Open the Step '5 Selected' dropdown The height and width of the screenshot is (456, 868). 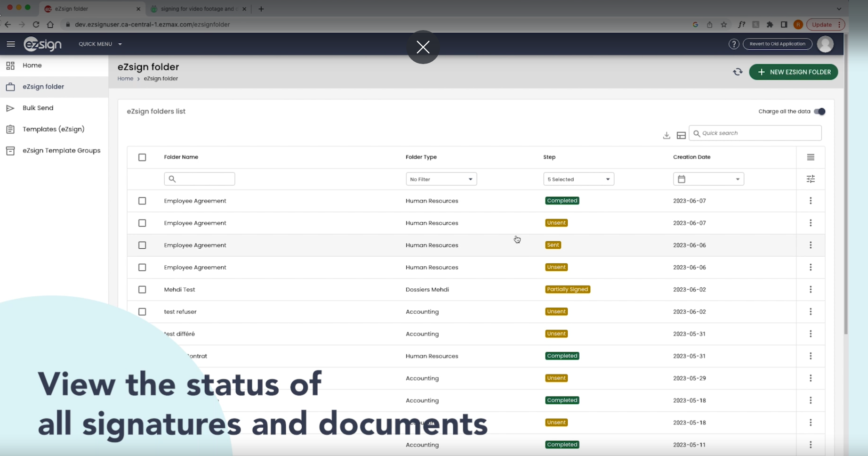pos(579,179)
